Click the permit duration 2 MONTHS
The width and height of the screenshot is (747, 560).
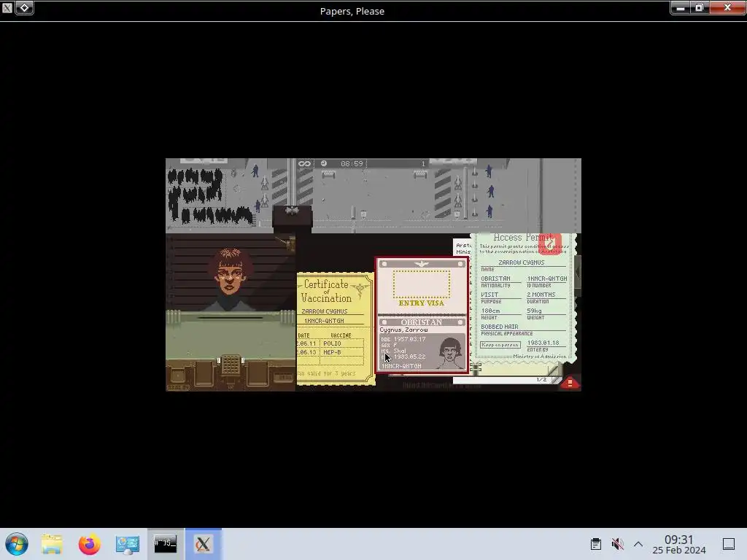[541, 295]
